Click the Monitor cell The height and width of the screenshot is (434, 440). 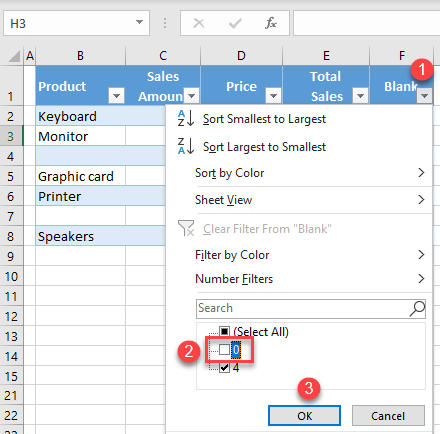click(x=80, y=136)
